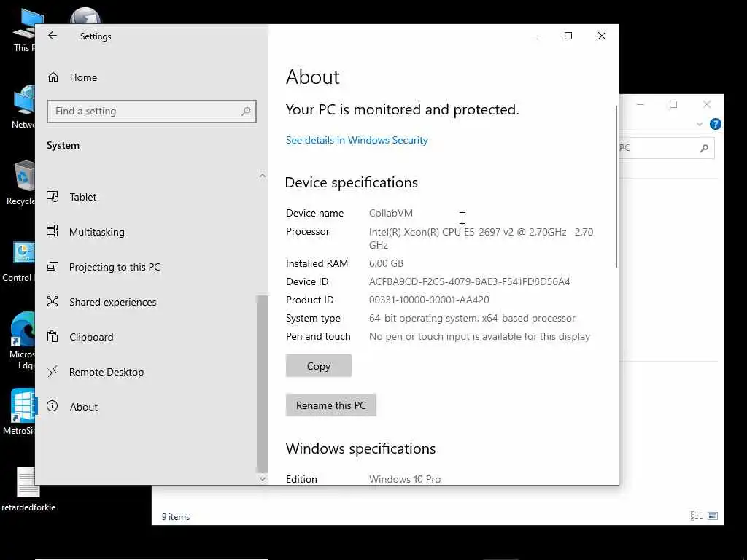
Task: Click the System type 64-bit value
Action: pos(472,318)
